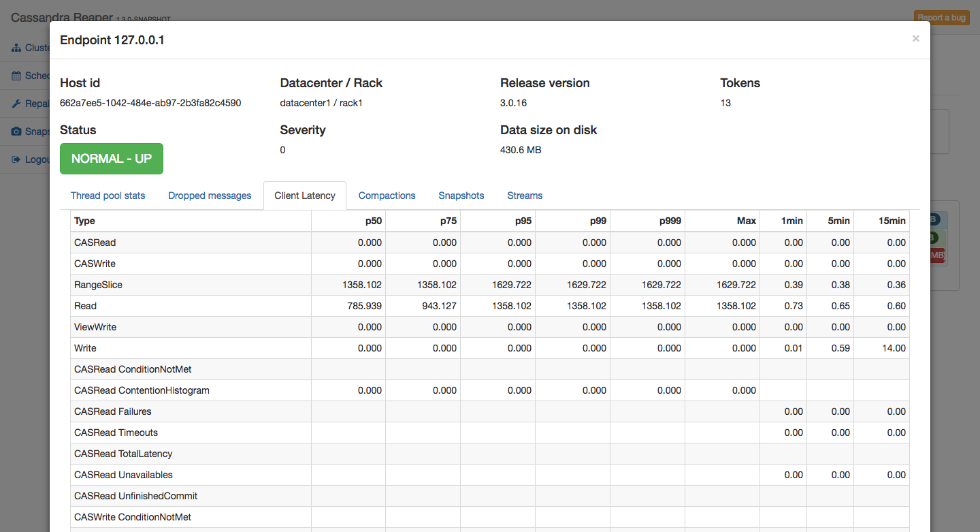Switch to the Thread pool stats tab
The width and height of the screenshot is (980, 532).
108,195
